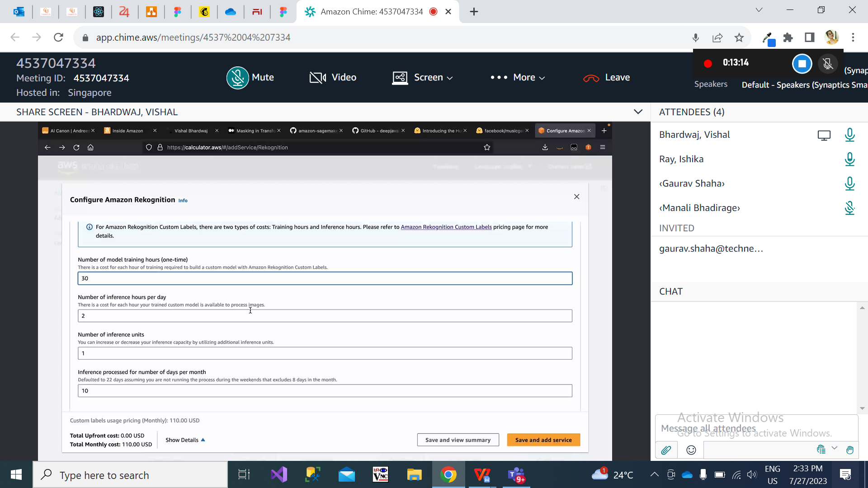Open the notification center icon

[845, 474]
